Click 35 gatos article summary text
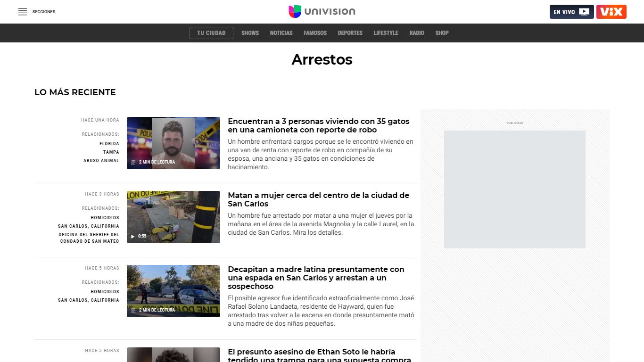This screenshot has width=644, height=362. coord(321,154)
